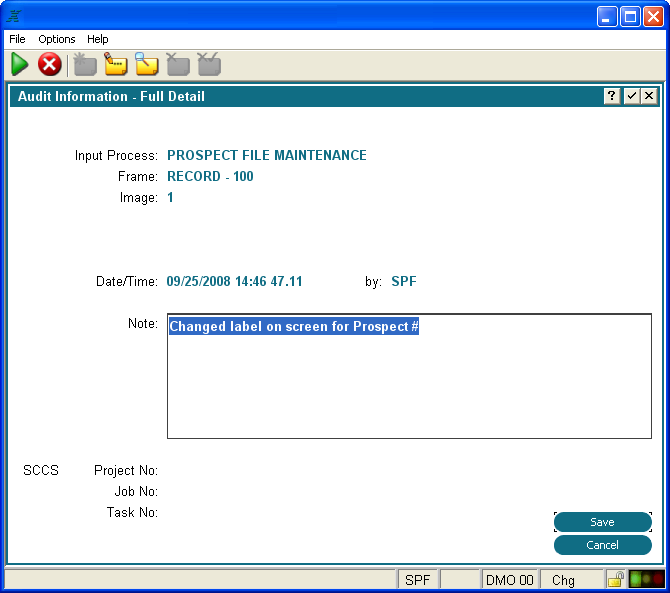Click the grayed-out folder icon with checkmarks
The height and width of the screenshot is (593, 670).
pyautogui.click(x=209, y=65)
